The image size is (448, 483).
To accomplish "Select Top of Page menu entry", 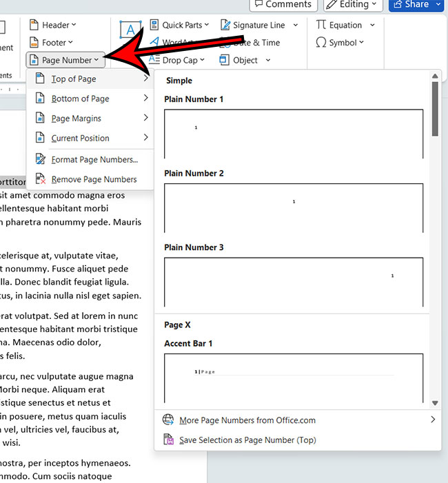I will pyautogui.click(x=90, y=79).
